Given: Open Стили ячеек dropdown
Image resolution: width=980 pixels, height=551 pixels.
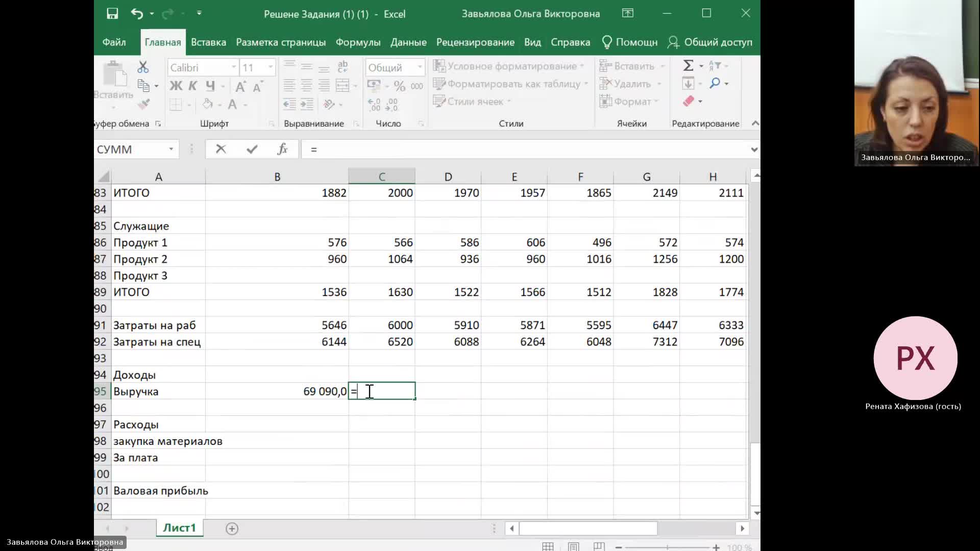Looking at the screenshot, I should (x=472, y=101).
